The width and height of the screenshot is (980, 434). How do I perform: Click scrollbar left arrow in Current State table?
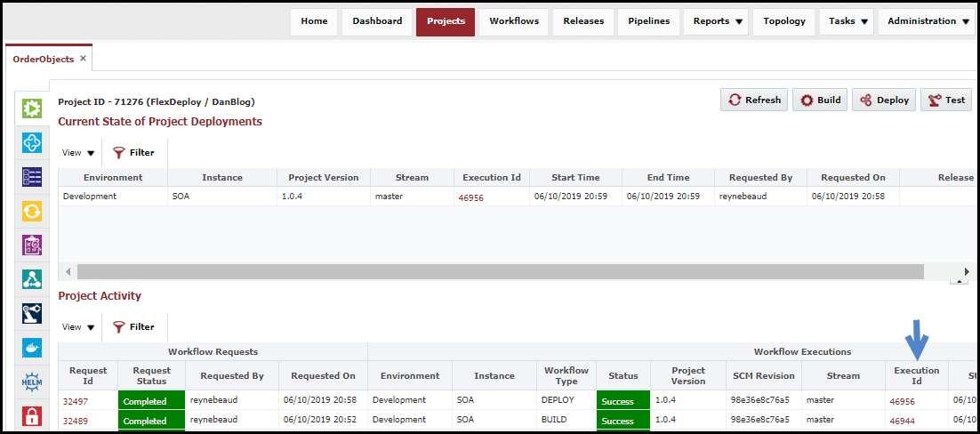68,271
